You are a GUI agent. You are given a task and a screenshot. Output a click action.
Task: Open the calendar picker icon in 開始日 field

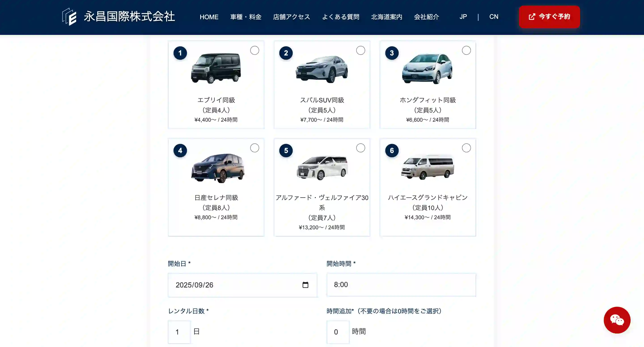click(x=305, y=285)
